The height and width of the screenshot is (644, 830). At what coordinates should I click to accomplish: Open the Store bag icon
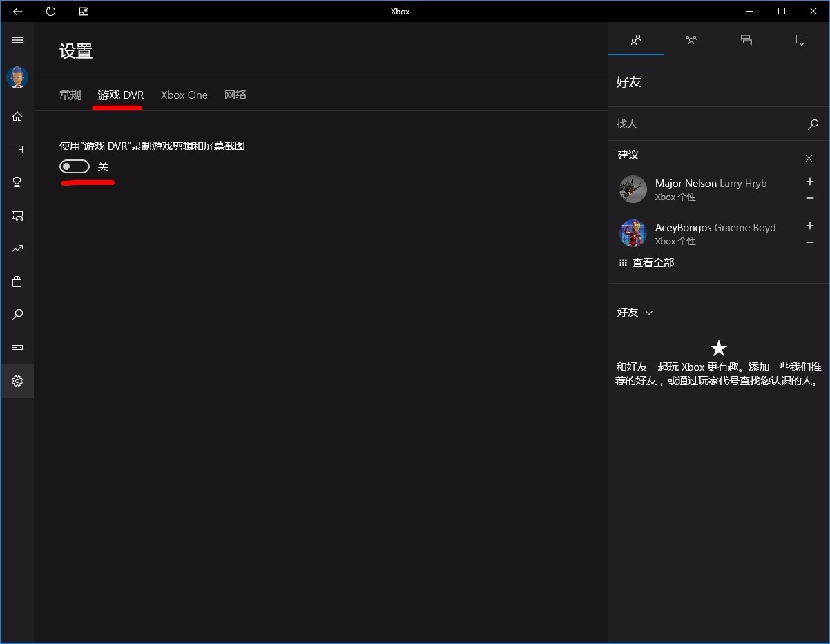17,282
